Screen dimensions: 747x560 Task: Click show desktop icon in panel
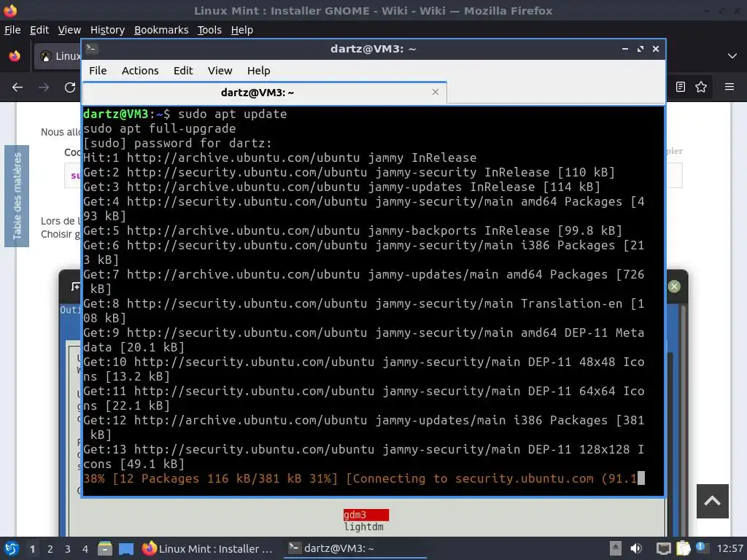point(125,548)
